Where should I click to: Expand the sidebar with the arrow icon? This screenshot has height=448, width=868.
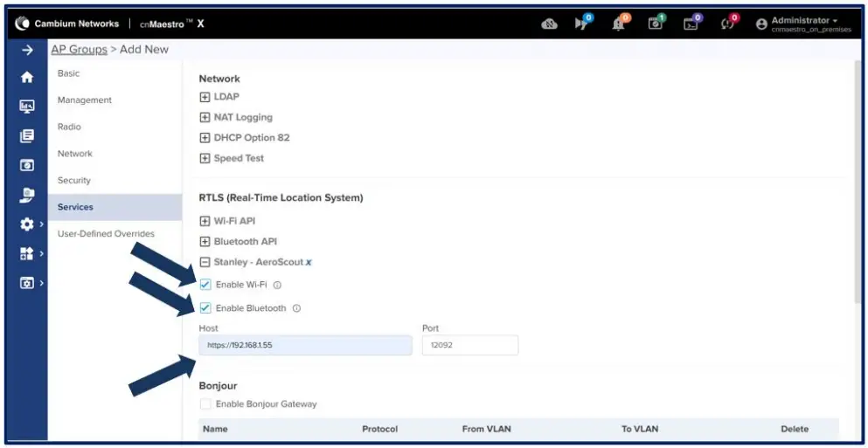[27, 51]
